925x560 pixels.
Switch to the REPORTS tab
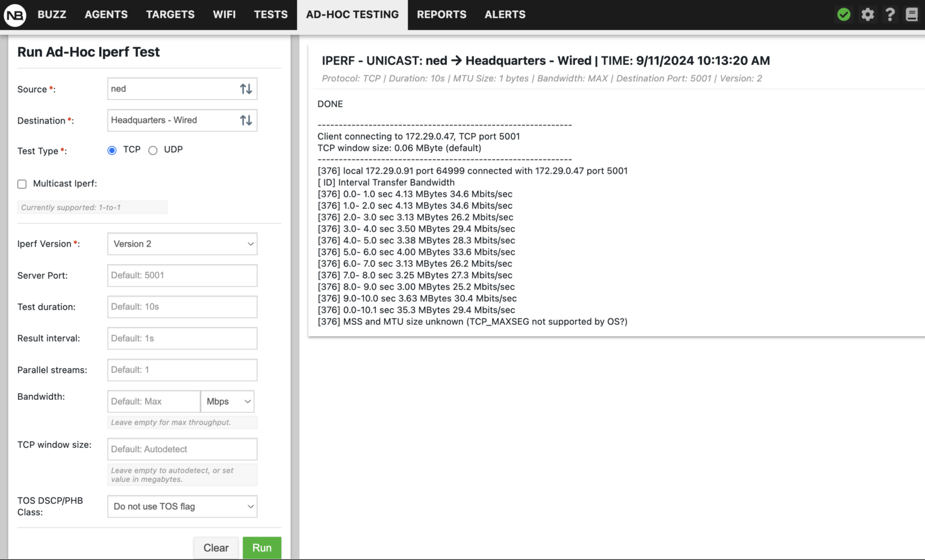(441, 14)
